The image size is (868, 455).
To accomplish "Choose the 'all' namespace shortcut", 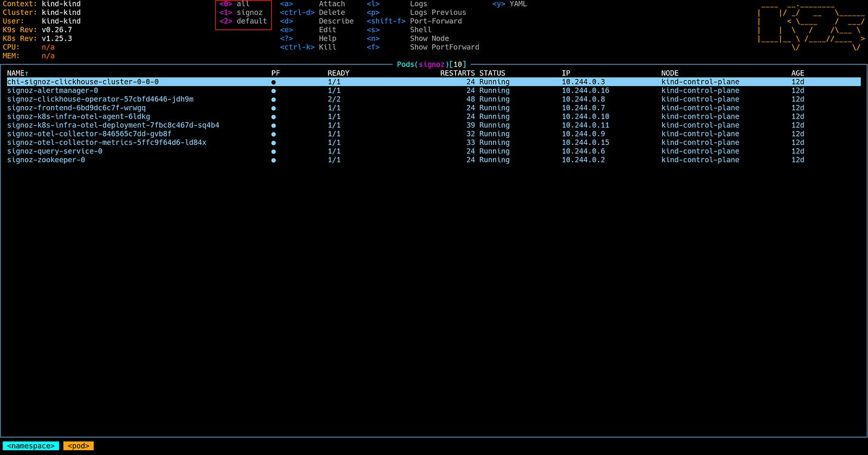I will 234,4.
